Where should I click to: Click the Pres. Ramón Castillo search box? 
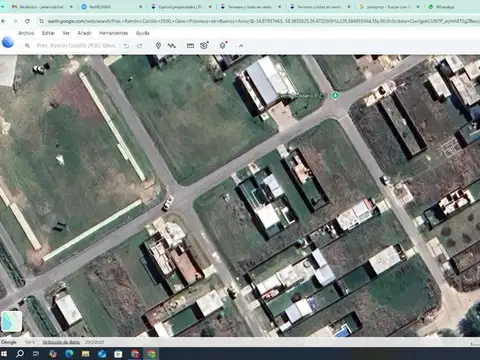pos(76,45)
